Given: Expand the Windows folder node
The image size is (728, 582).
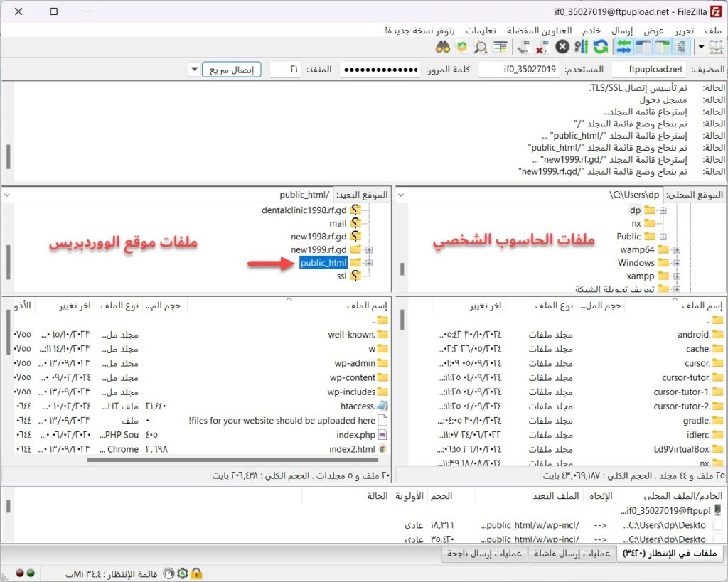Looking at the screenshot, I should (677, 263).
